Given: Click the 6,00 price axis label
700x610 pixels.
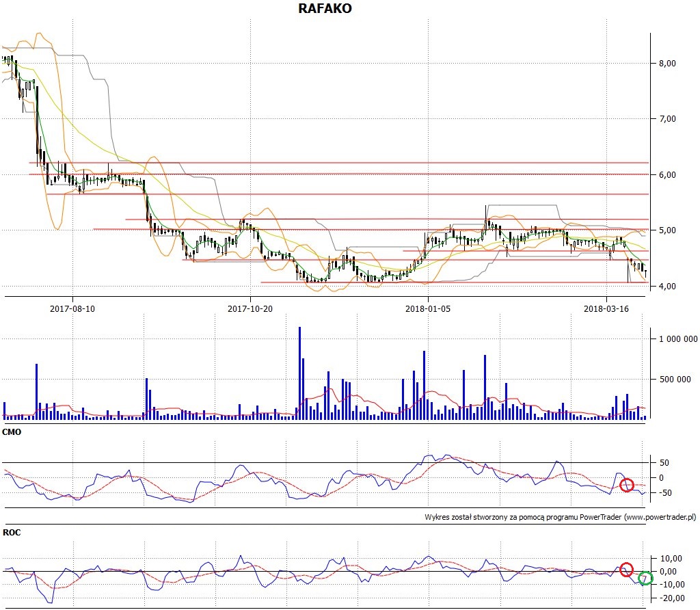Looking at the screenshot, I should point(667,174).
